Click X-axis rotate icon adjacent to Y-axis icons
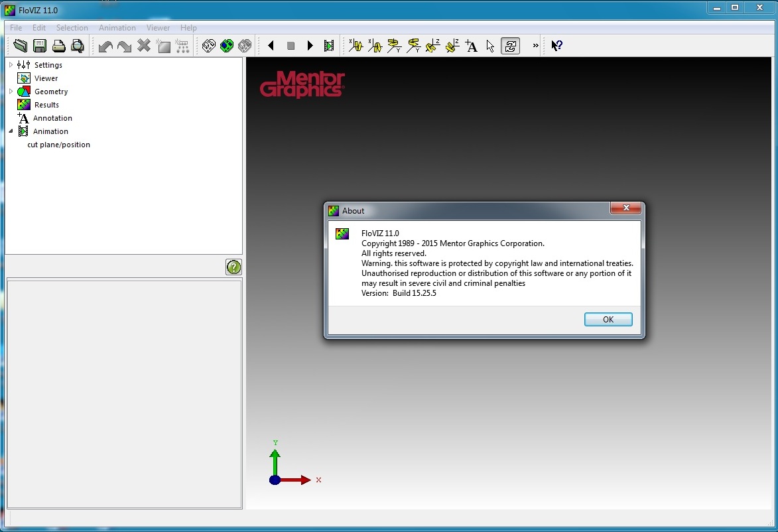The width and height of the screenshot is (778, 532). pyautogui.click(x=375, y=46)
